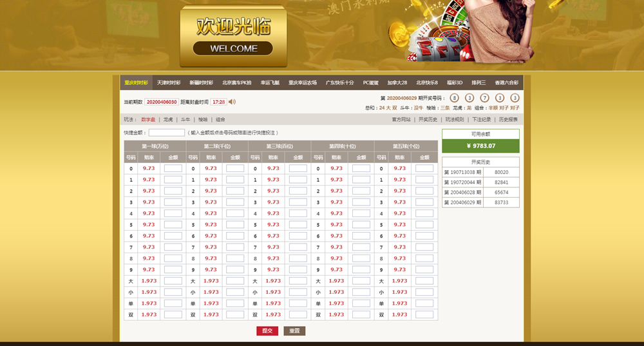Focus the 快捷金额 quick amount field
Viewport: 644px width, 346px height.
(166, 133)
